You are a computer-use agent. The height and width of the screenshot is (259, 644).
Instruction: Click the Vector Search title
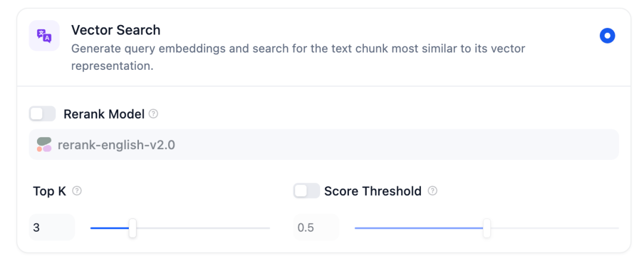(x=116, y=30)
